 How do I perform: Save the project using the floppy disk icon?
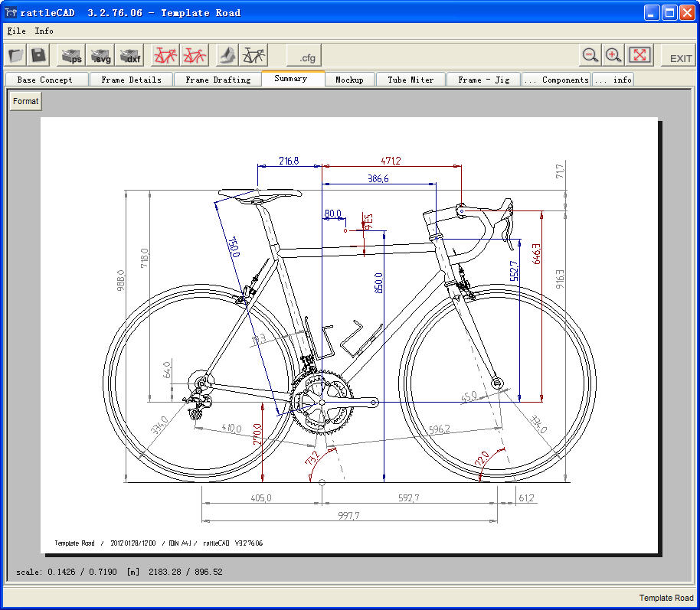click(38, 56)
